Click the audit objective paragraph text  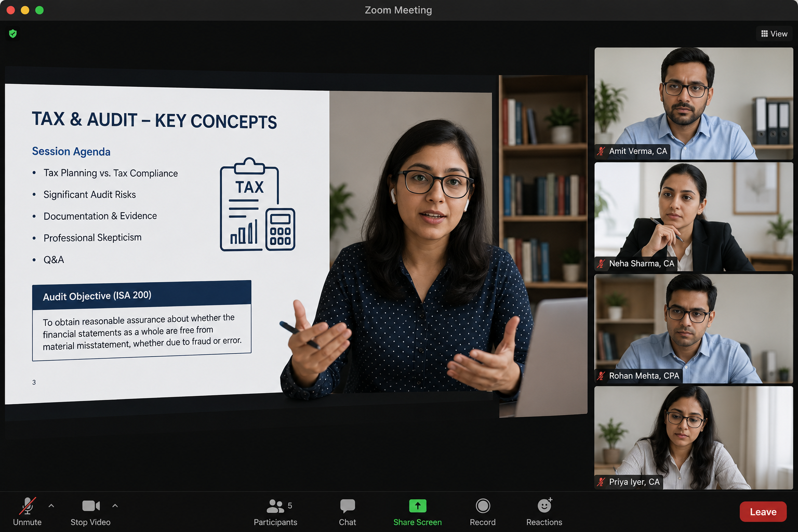pos(142,331)
